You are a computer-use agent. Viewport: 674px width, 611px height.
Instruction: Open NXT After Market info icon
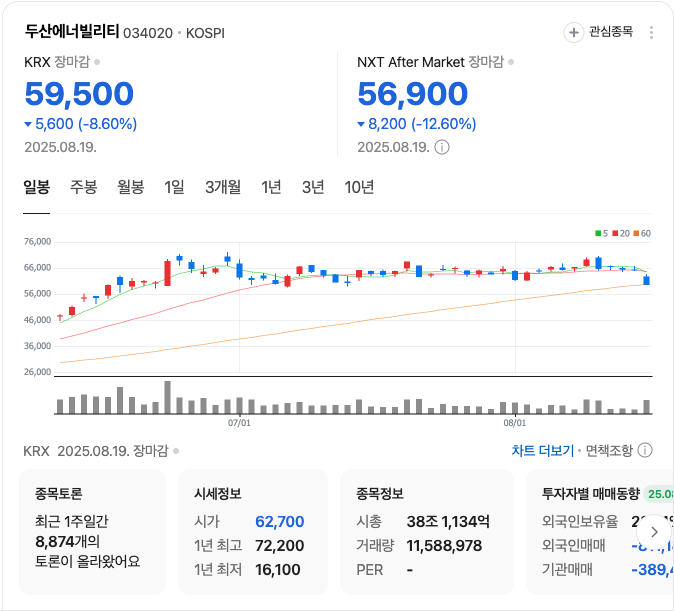pos(442,147)
